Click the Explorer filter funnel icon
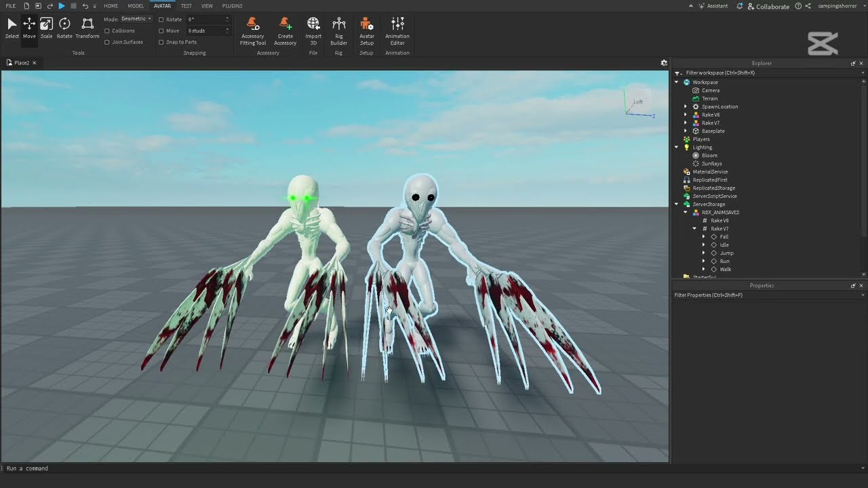This screenshot has height=488, width=868. click(677, 73)
